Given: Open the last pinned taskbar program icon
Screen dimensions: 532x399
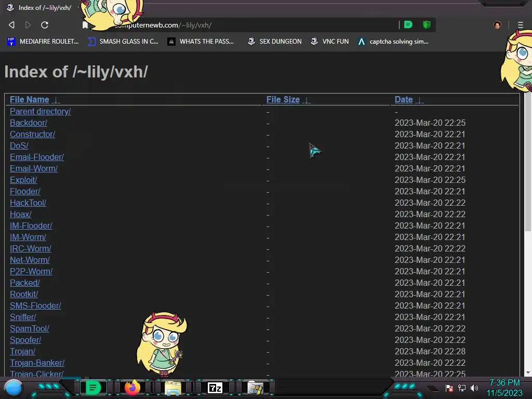Looking at the screenshot, I should [255, 388].
